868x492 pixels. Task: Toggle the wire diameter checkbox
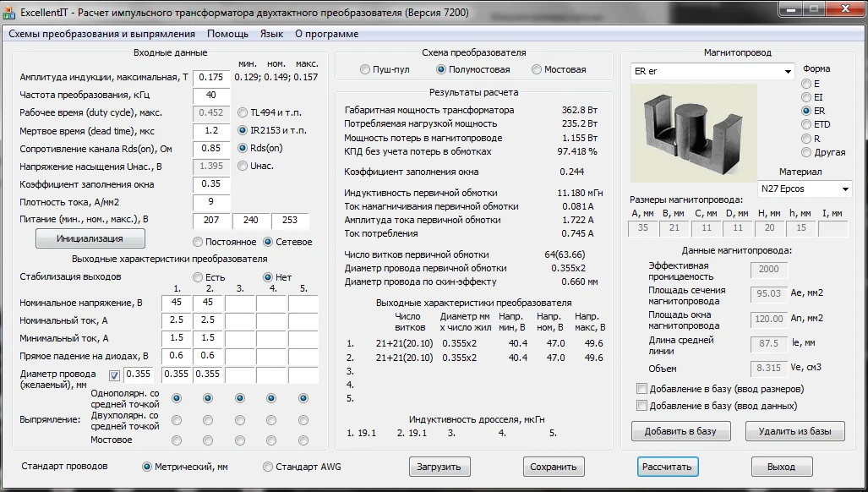[114, 375]
